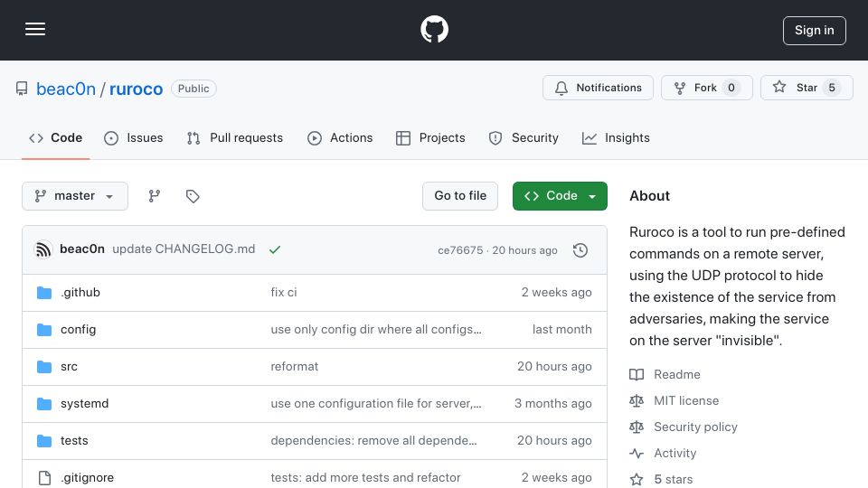Open the src folder
Image resolution: width=868 pixels, height=488 pixels.
pos(69,366)
